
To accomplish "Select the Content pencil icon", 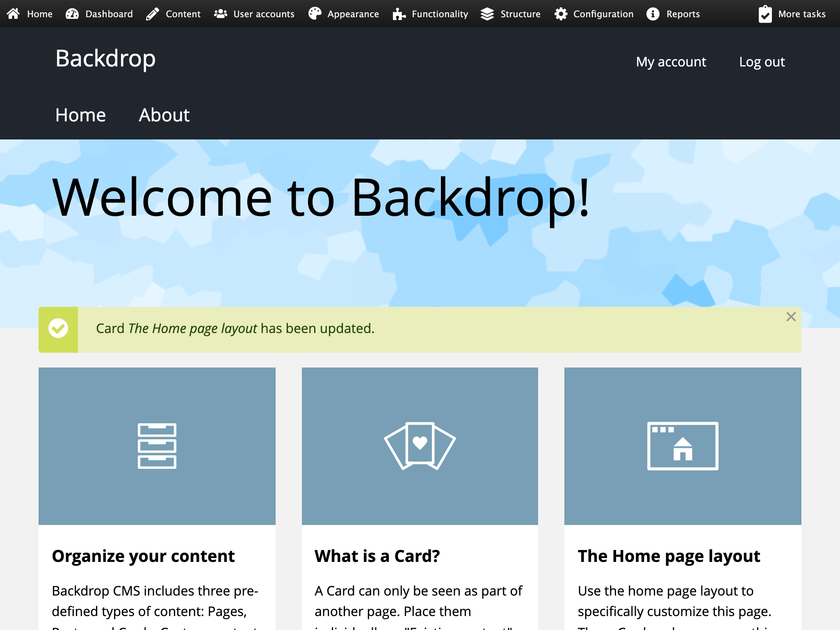I will (153, 14).
